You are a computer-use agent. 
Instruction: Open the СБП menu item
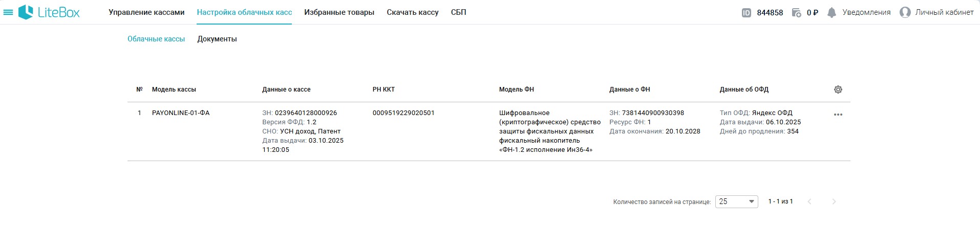pyautogui.click(x=458, y=12)
